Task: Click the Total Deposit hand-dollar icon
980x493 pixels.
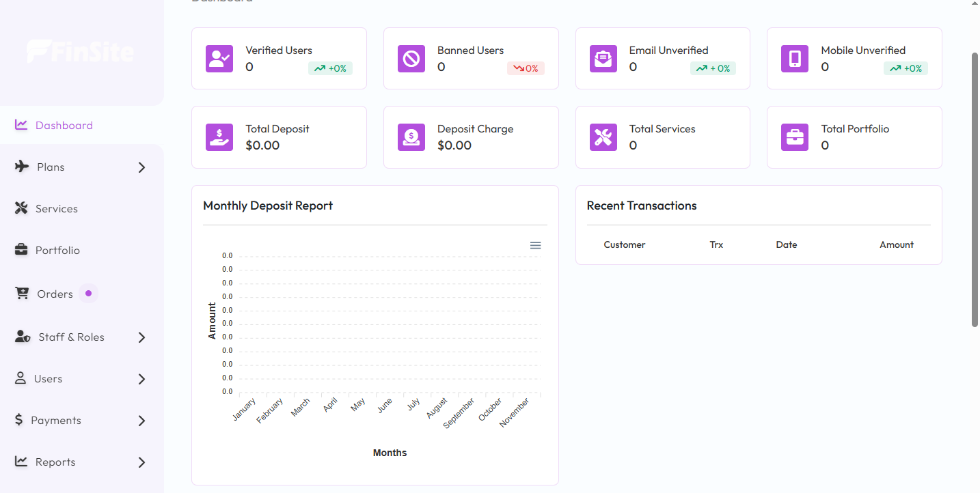Action: [219, 137]
